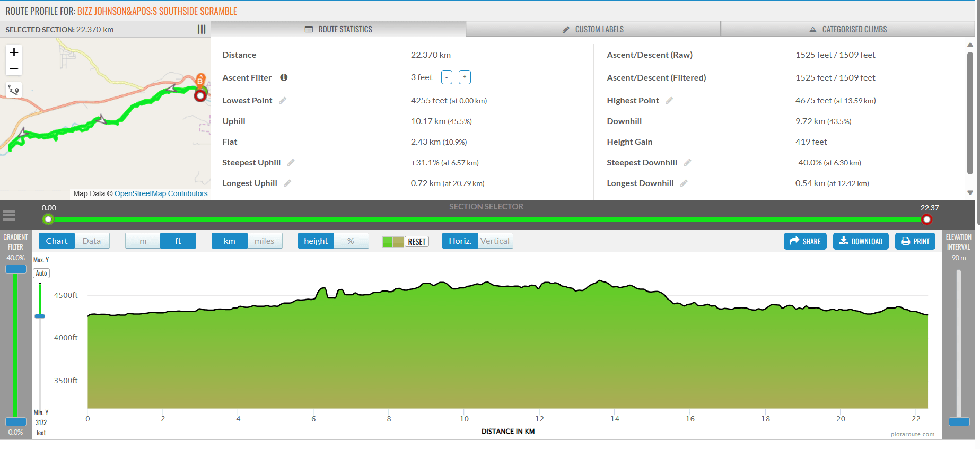Switch elevation units to metres
980x449 pixels.
coord(143,241)
